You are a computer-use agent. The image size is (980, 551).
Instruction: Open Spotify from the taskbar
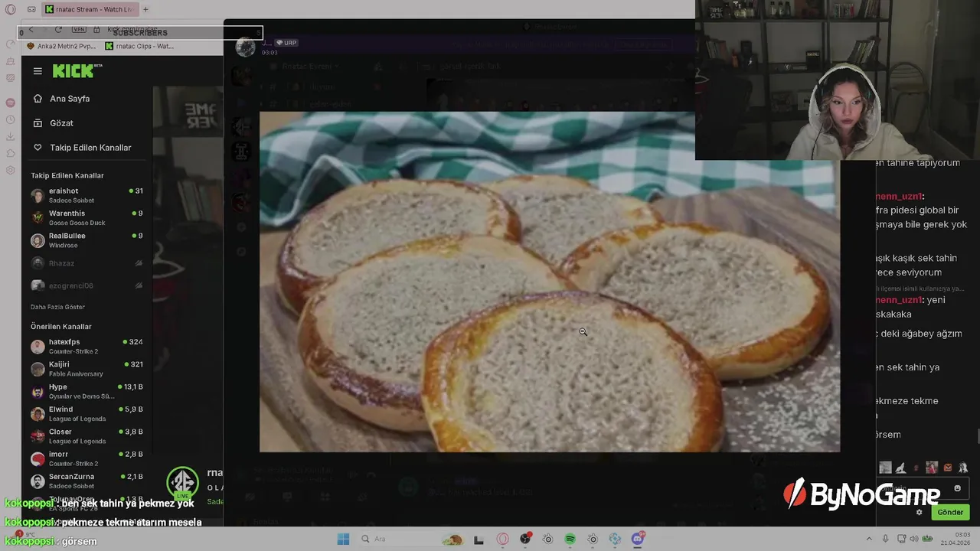point(570,539)
